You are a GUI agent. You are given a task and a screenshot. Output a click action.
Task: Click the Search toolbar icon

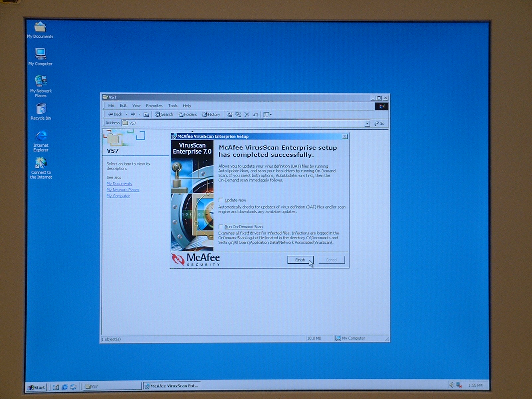click(x=164, y=114)
